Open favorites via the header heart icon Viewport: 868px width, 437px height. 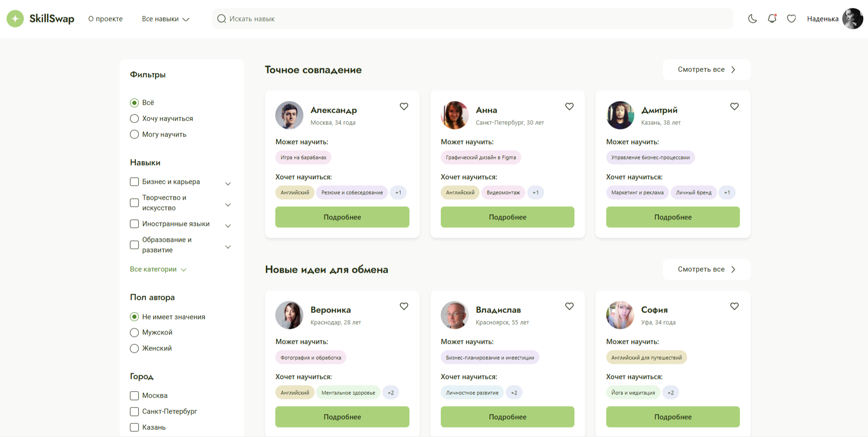pos(791,19)
